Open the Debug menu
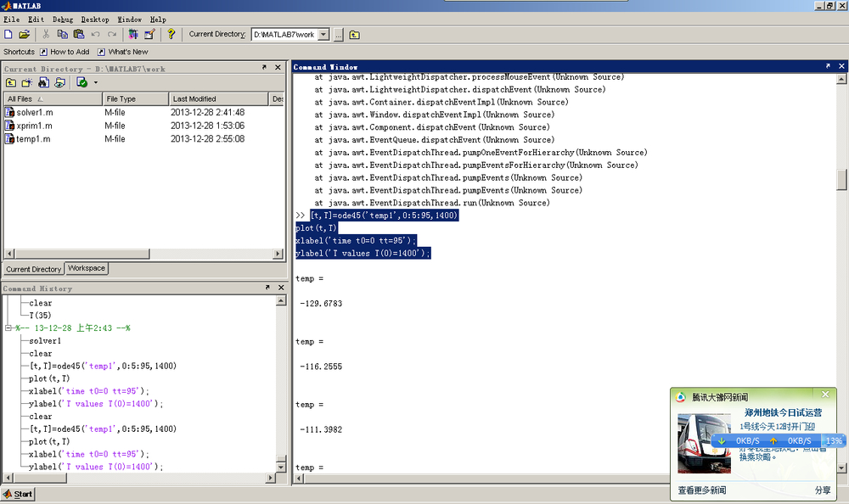This screenshot has height=504, width=849. [63, 20]
